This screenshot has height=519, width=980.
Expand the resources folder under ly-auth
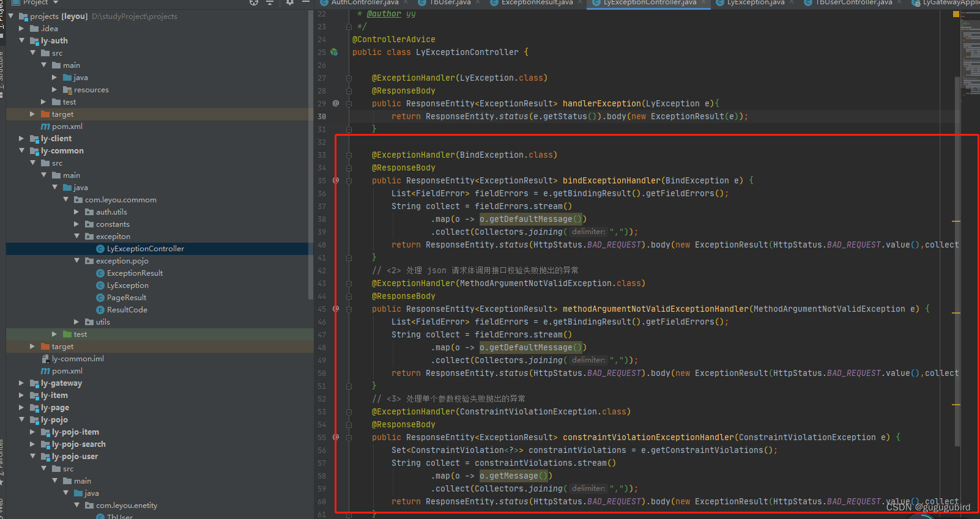54,90
